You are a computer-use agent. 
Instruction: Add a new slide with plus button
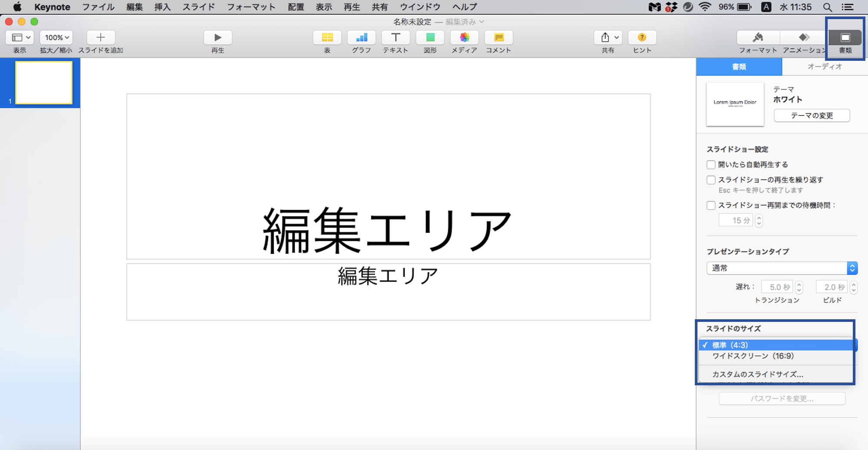coord(101,37)
